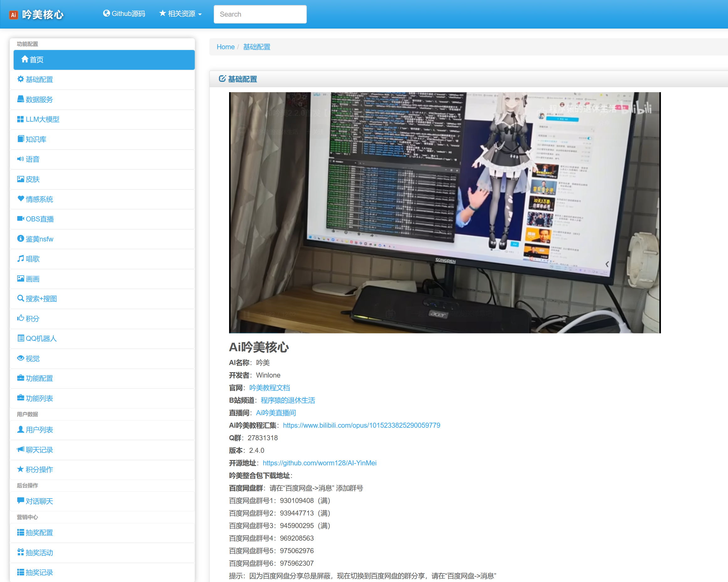Click the megaphone icon for 聊天记录
Screen dimensions: 728x582
pyautogui.click(x=21, y=449)
